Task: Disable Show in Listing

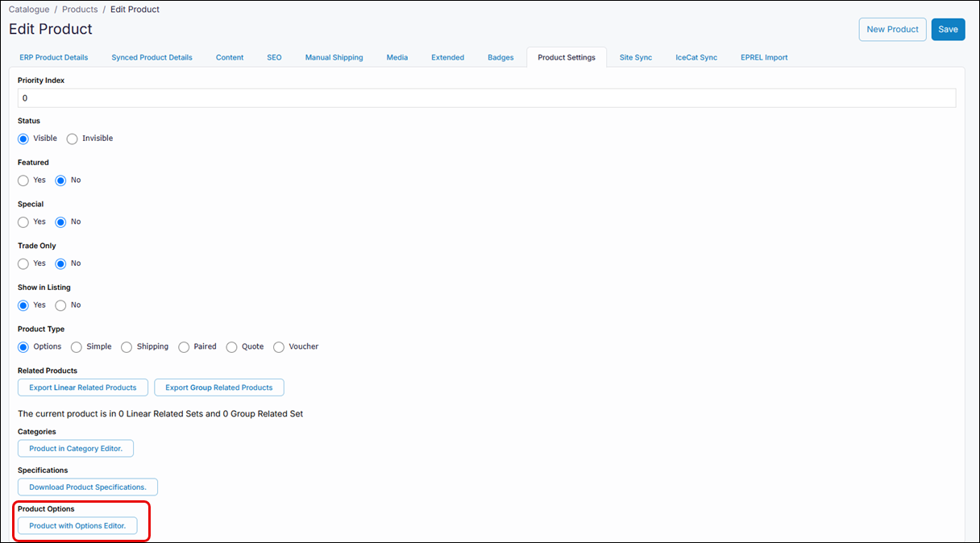Action: click(60, 305)
